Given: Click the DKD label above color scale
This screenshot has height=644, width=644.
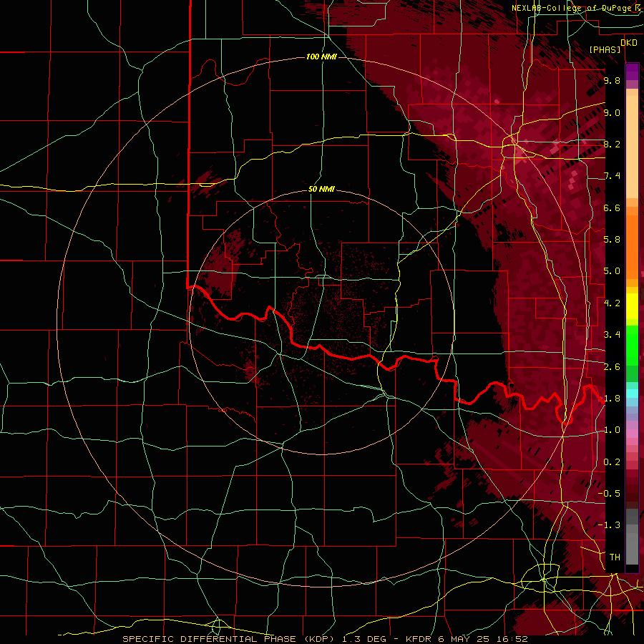Looking at the screenshot, I should coord(629,43).
